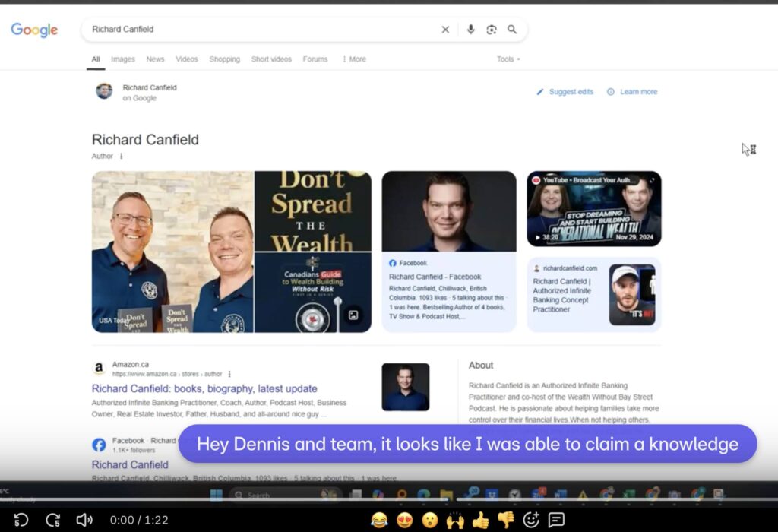
Task: Switch to the Short videos tab
Action: (271, 59)
